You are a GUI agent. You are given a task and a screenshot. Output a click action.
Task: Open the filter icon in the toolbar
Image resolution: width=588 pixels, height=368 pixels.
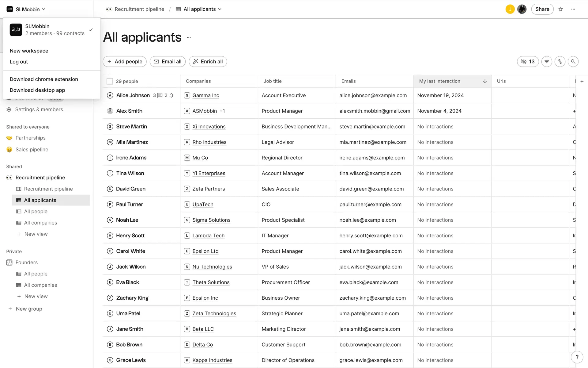[x=547, y=62]
